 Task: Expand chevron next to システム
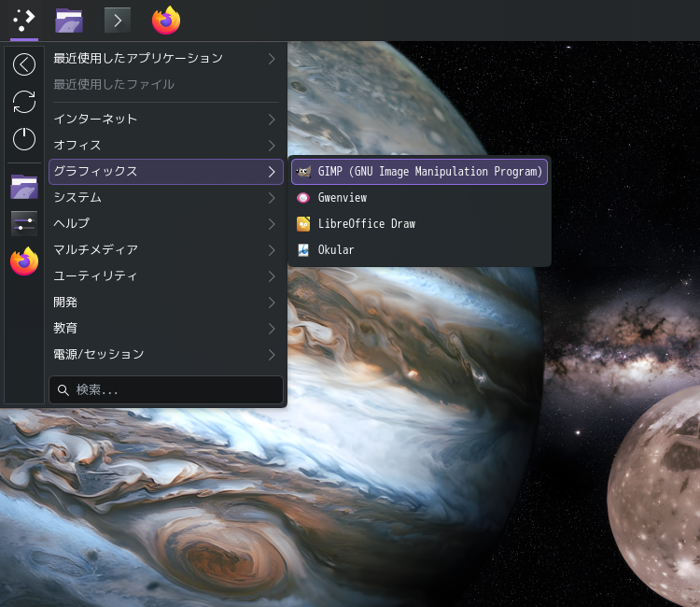[x=272, y=198]
